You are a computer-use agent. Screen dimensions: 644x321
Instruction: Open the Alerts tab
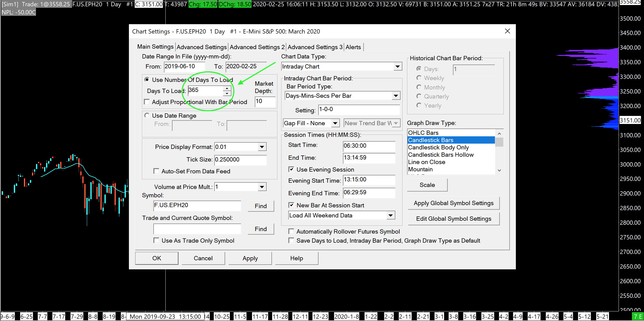tap(353, 47)
